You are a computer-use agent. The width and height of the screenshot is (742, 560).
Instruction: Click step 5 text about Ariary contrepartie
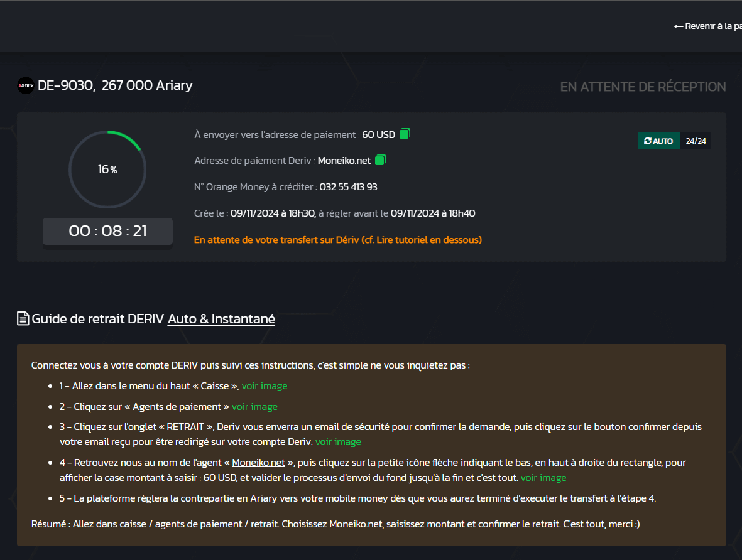(357, 498)
